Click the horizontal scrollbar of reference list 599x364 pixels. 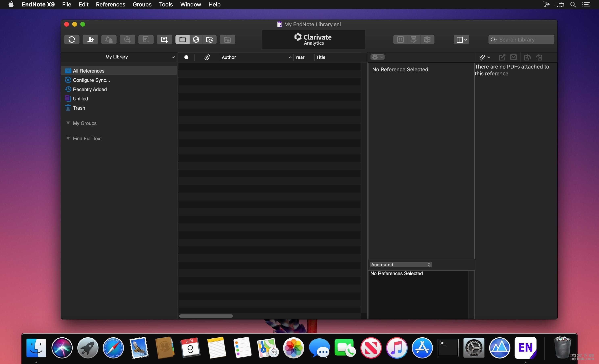[206, 316]
